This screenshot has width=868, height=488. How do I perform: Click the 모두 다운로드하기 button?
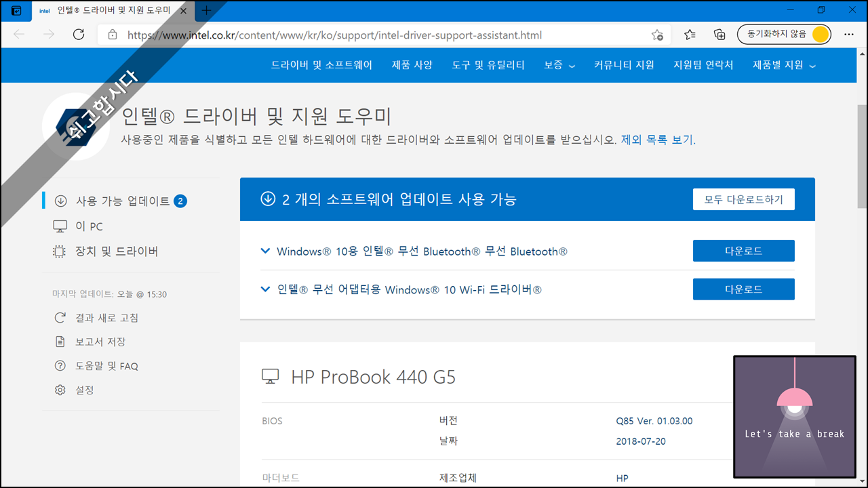pos(744,199)
